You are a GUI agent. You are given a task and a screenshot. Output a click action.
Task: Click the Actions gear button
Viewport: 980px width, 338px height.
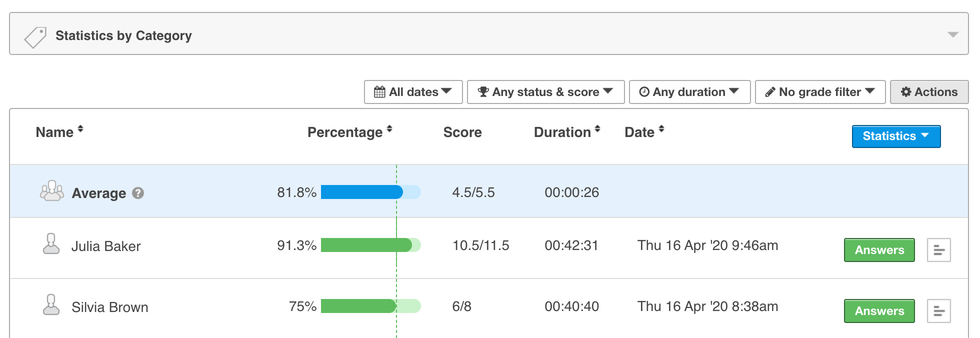click(929, 92)
